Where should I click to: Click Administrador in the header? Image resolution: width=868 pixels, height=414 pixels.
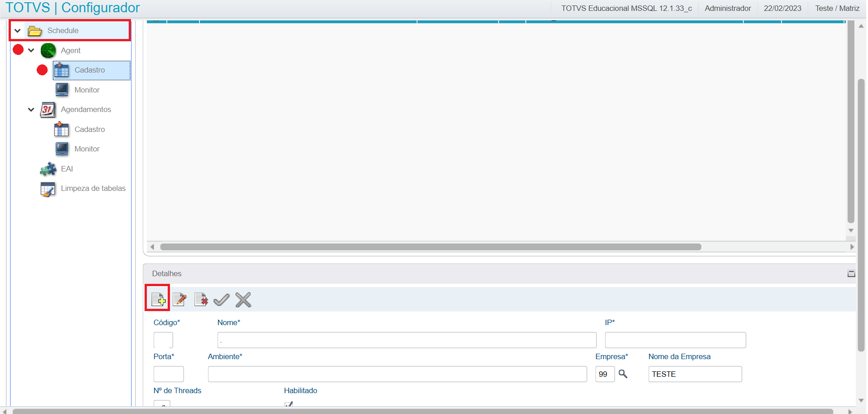pyautogui.click(x=727, y=8)
